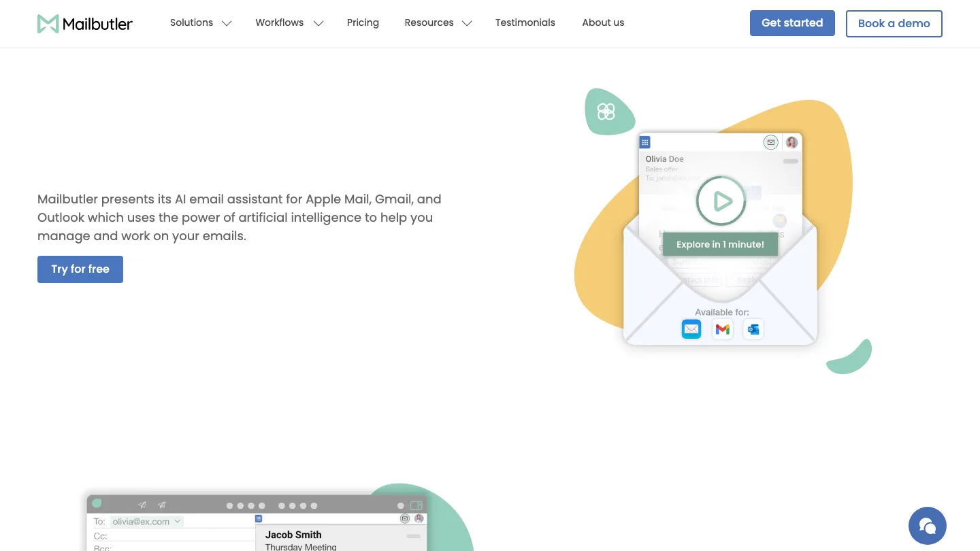980x551 pixels.
Task: Play the Explore in 1 minute video
Action: [721, 201]
